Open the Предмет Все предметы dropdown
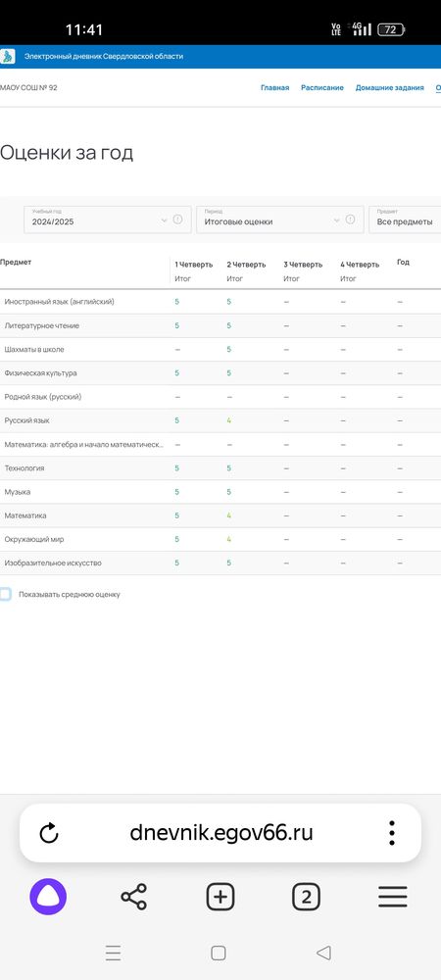Screen dimensions: 441x980 (405, 220)
